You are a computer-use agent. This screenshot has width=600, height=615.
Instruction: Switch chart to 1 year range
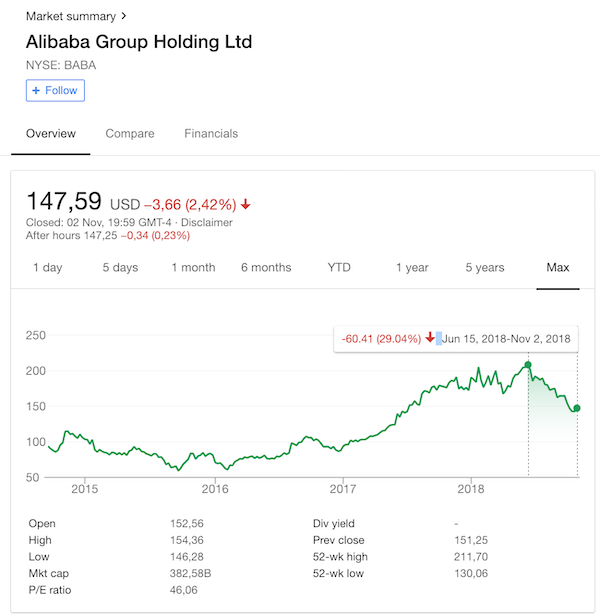pyautogui.click(x=412, y=267)
